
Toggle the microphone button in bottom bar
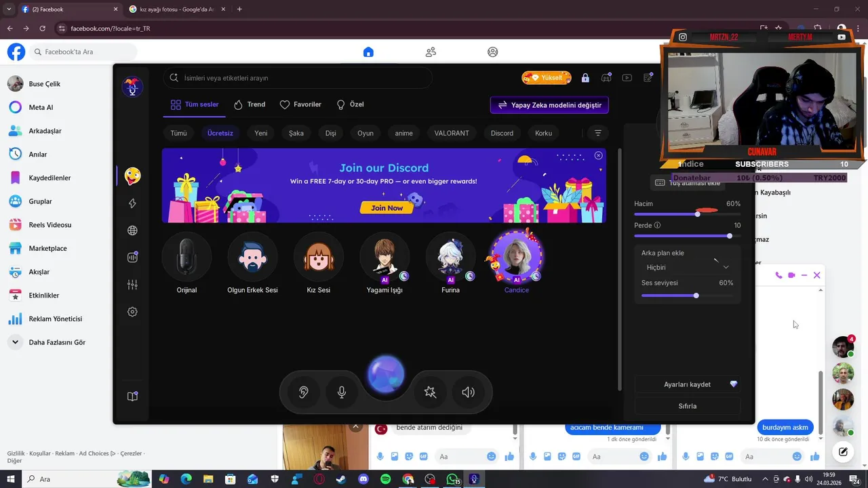[x=342, y=392]
